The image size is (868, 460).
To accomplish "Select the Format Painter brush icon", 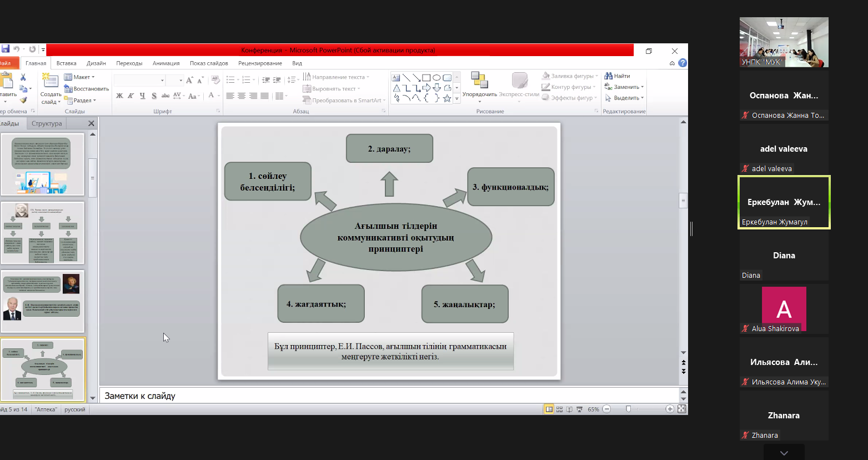I will click(x=23, y=100).
